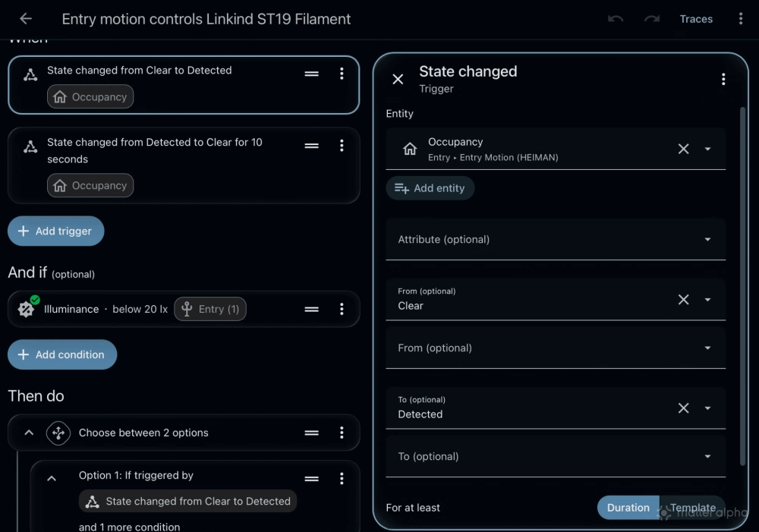The height and width of the screenshot is (532, 759).
Task: Click the Entry (1) chip in Illuminance condition
Action: (x=210, y=309)
